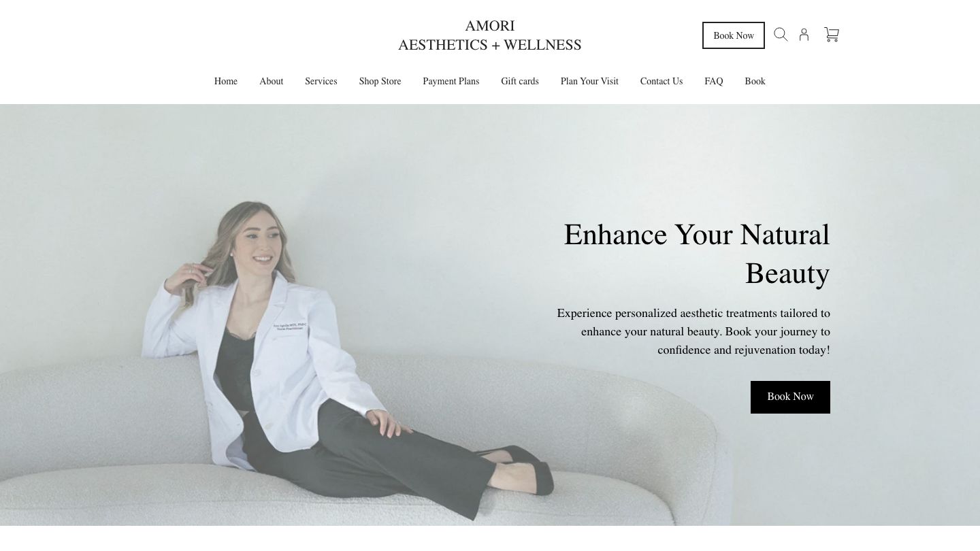Open the FAQ menu item
This screenshot has height=551, width=980.
pyautogui.click(x=714, y=82)
